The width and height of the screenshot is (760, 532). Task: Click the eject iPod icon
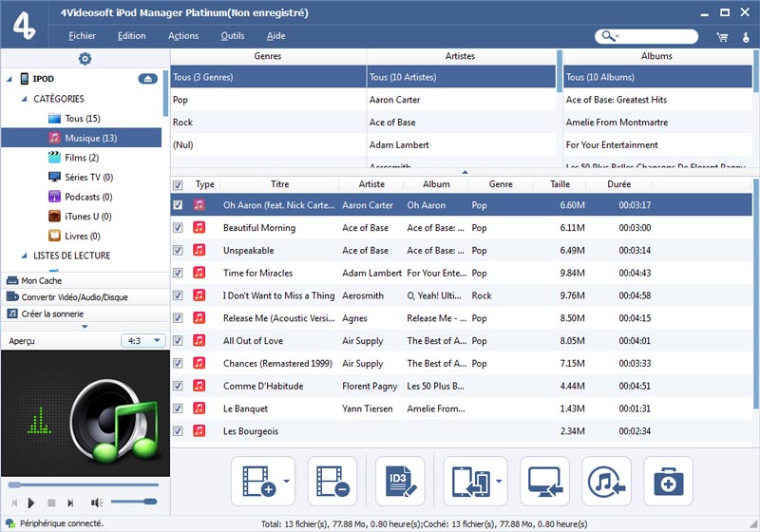click(147, 79)
